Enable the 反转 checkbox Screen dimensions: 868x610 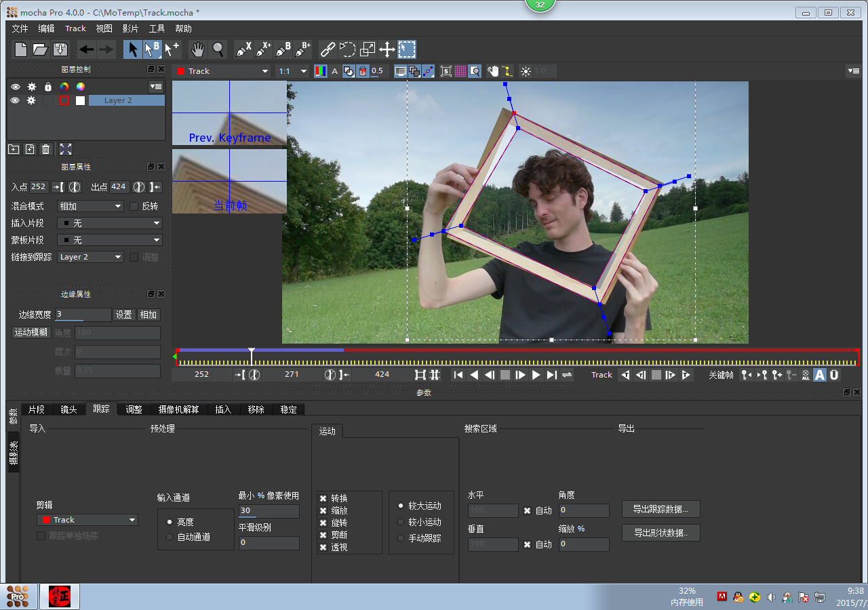134,206
